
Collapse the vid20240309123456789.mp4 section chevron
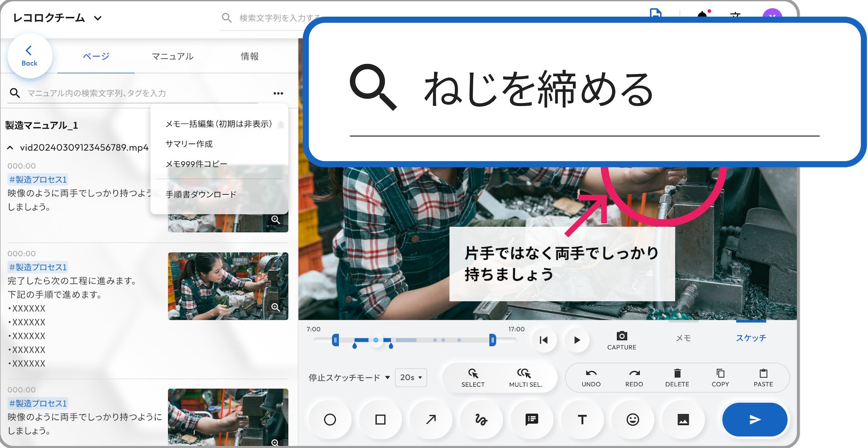pyautogui.click(x=10, y=148)
